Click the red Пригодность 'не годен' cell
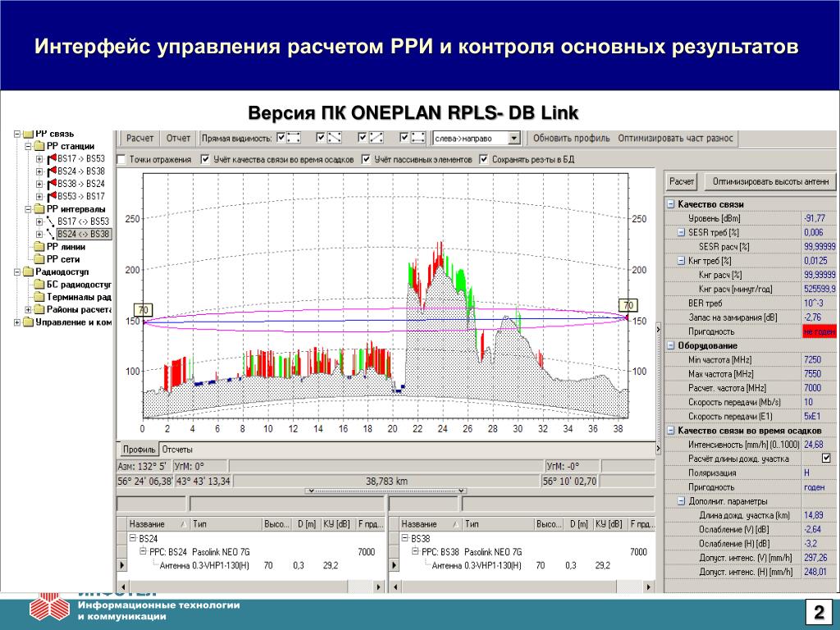 pyautogui.click(x=819, y=331)
